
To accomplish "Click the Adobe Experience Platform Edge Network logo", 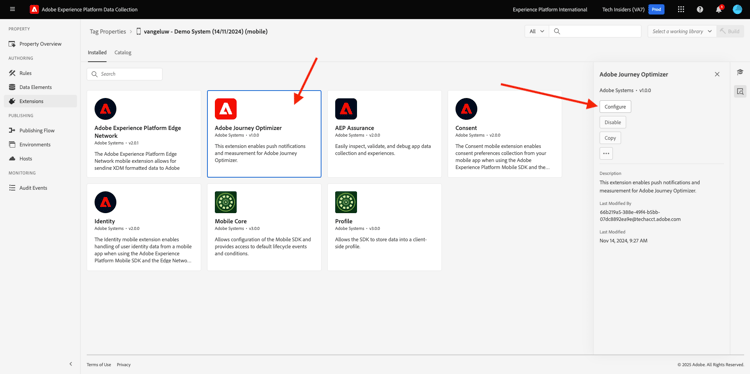I will (x=105, y=109).
